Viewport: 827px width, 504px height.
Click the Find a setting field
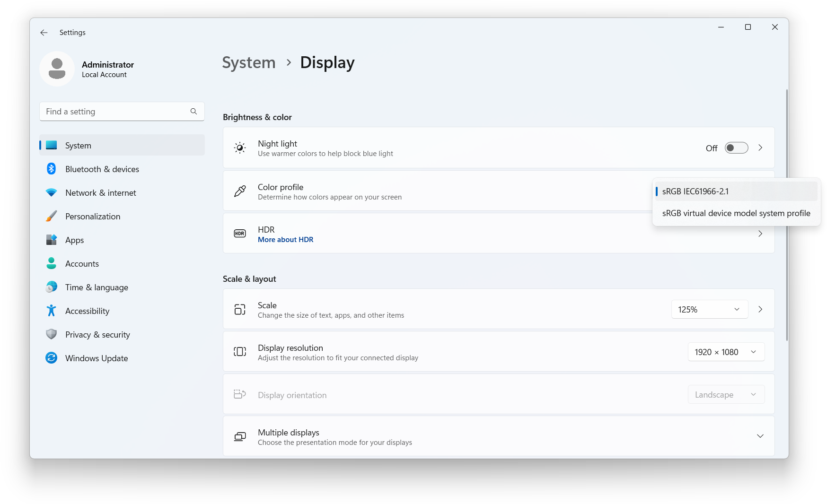[122, 112]
